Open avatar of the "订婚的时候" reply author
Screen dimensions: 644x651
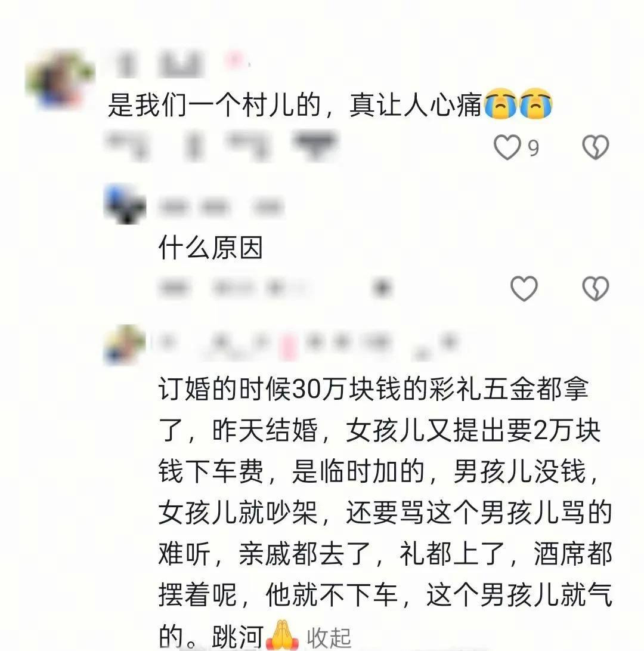[x=125, y=345]
